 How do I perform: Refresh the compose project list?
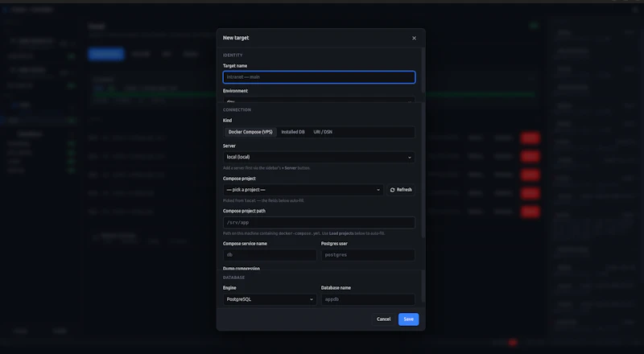click(401, 190)
